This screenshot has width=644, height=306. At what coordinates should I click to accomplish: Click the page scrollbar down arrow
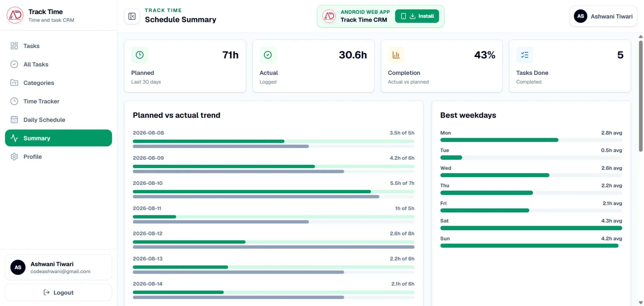click(640, 302)
